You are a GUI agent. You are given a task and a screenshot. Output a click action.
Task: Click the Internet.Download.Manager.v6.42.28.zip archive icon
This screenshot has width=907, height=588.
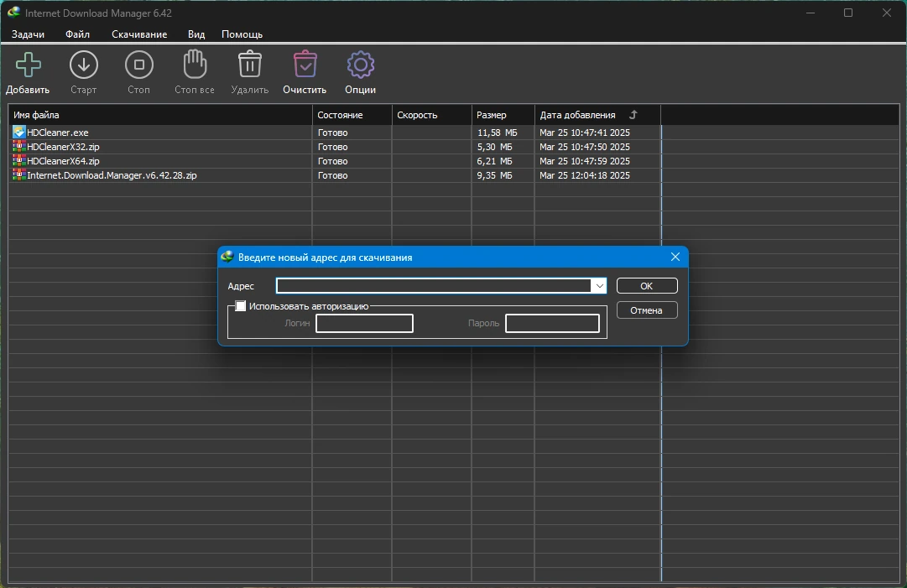tap(19, 175)
